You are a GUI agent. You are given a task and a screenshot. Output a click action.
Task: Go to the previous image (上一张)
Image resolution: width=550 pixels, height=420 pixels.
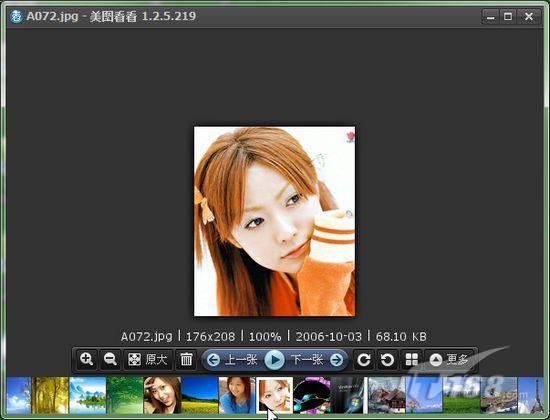(x=233, y=360)
